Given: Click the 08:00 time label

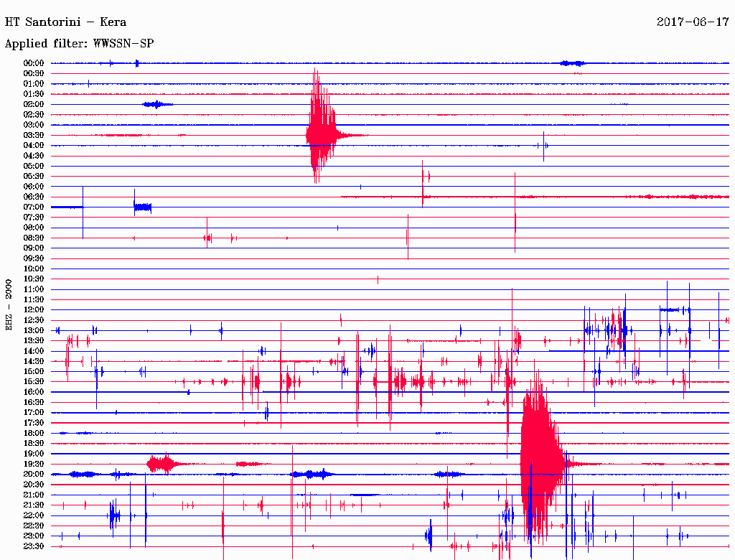Looking at the screenshot, I should pos(34,228).
